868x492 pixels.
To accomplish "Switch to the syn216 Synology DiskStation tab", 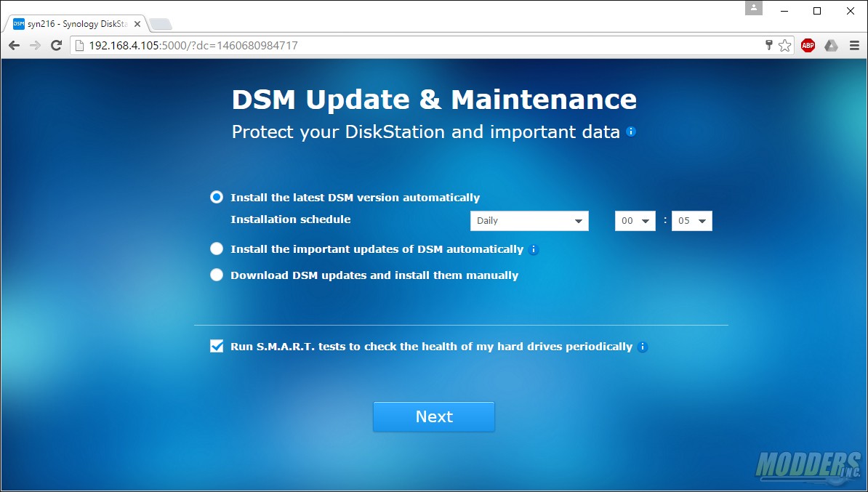I will click(76, 24).
